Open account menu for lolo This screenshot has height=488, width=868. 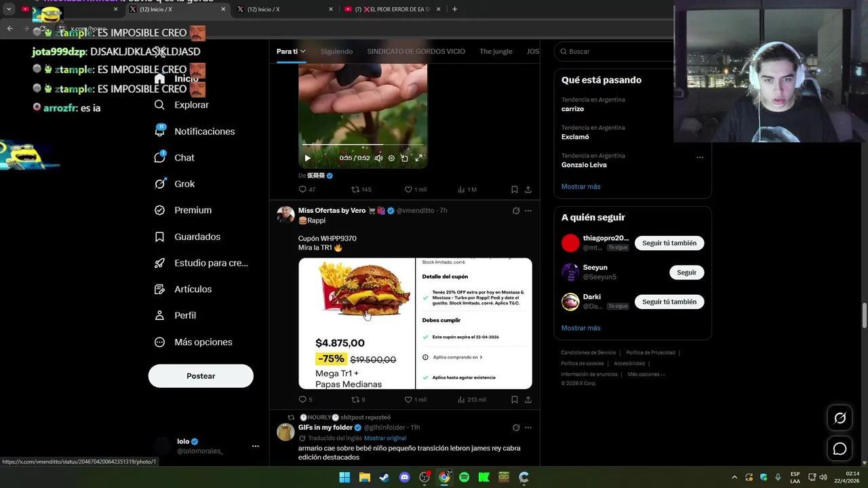255,446
